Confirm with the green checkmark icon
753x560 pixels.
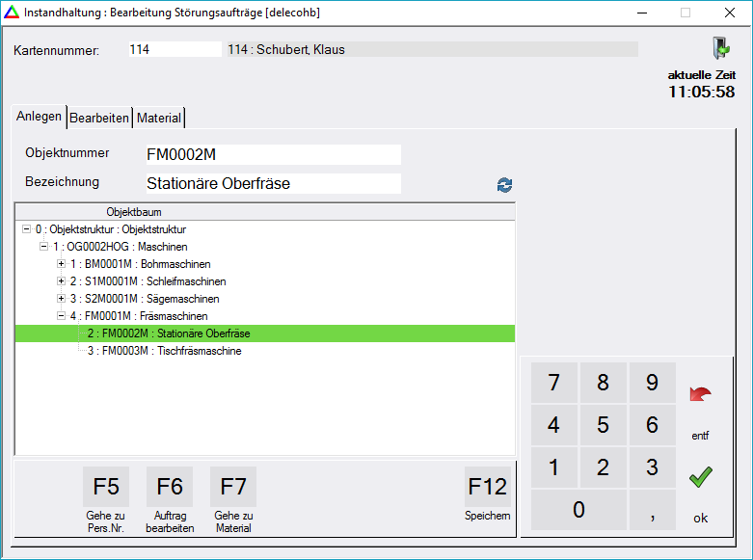point(700,476)
